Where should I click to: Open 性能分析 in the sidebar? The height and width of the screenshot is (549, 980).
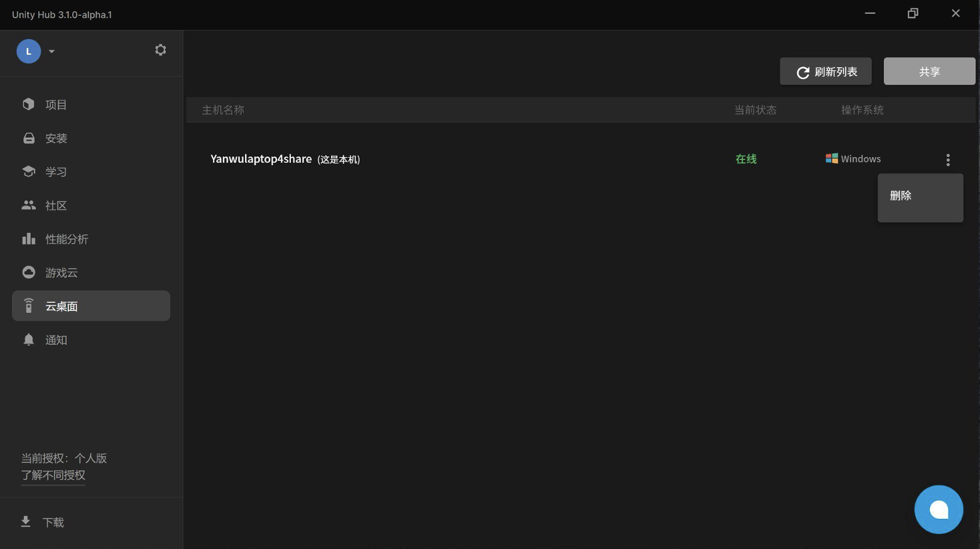[91, 239]
